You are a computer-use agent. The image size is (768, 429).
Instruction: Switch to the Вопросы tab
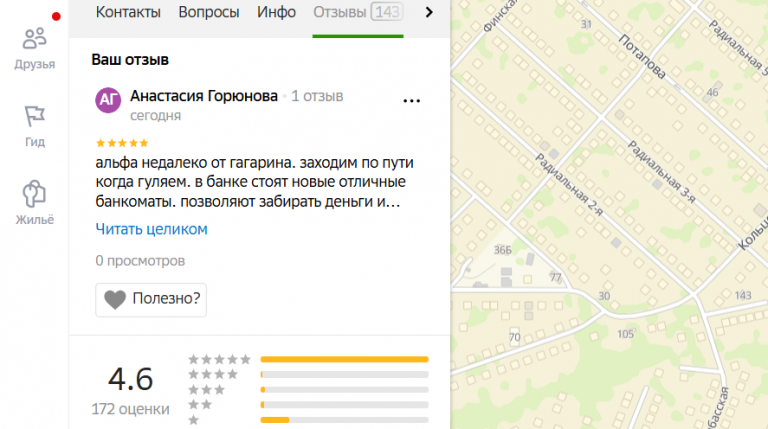pos(209,12)
